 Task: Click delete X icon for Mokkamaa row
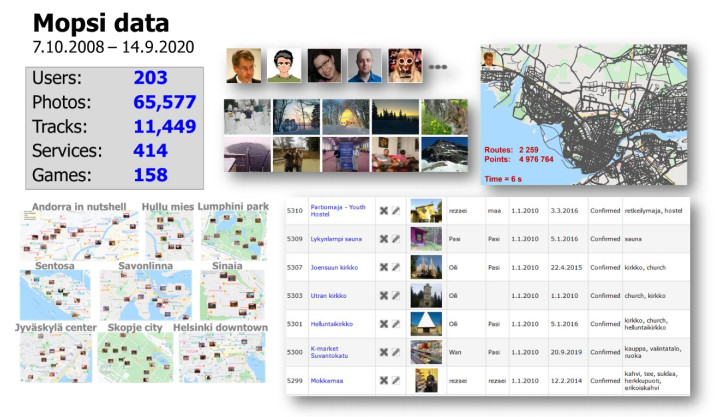(x=383, y=380)
